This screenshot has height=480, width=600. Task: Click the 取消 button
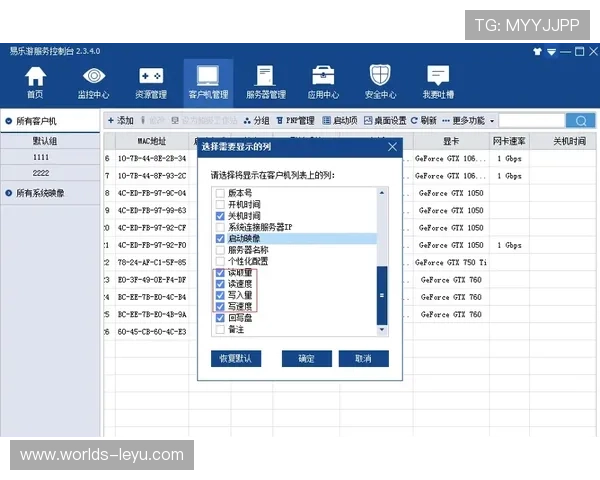click(x=364, y=359)
